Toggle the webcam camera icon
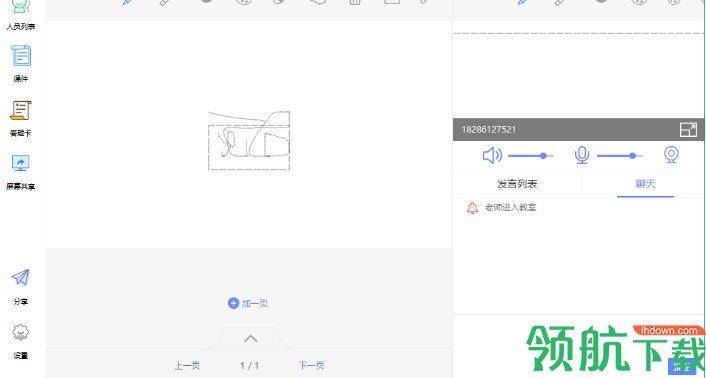The image size is (706, 378). click(671, 155)
